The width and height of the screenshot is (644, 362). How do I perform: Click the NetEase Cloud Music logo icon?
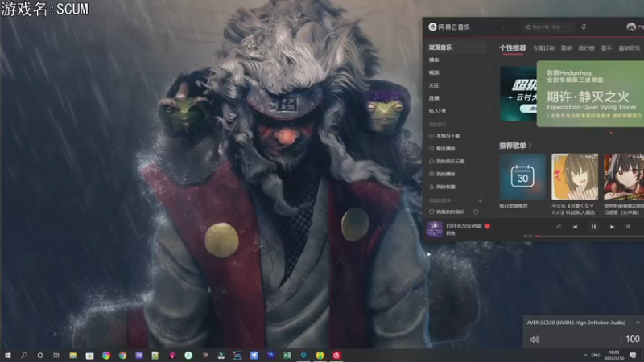(432, 27)
